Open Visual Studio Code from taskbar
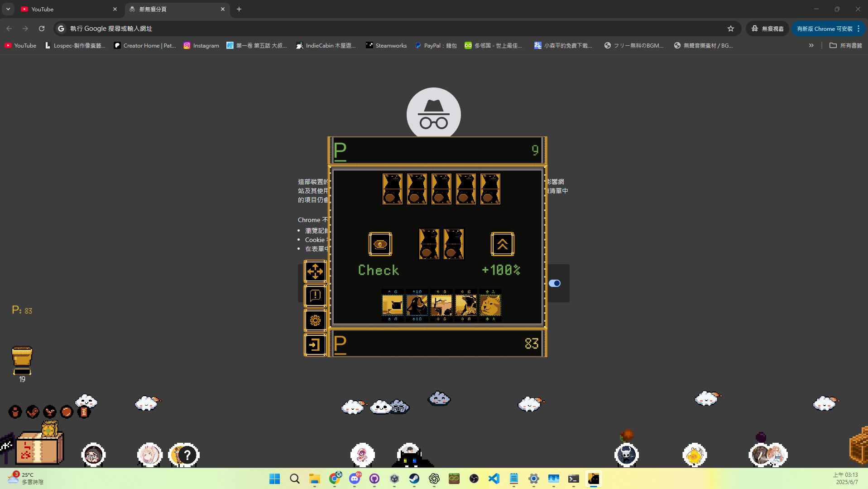Image resolution: width=868 pixels, height=489 pixels. pos(494,479)
